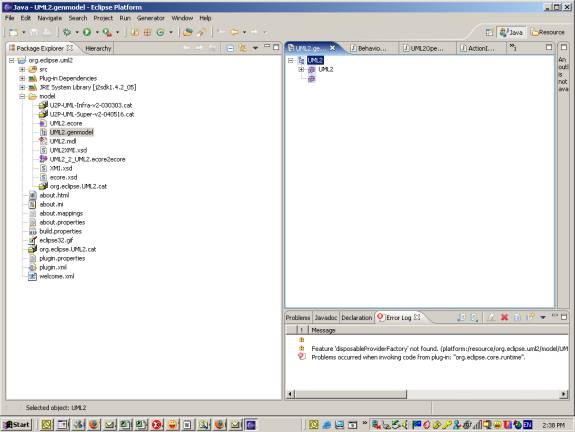Expand Plug-in Dependencies node

coord(22,78)
